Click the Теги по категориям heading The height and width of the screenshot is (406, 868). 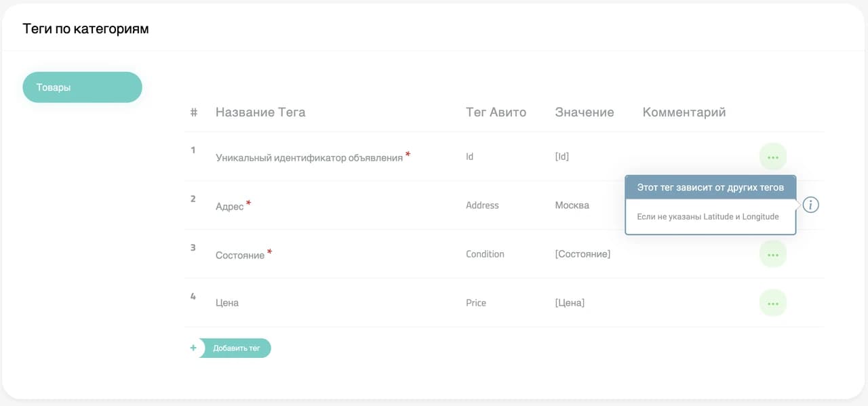tap(85, 29)
